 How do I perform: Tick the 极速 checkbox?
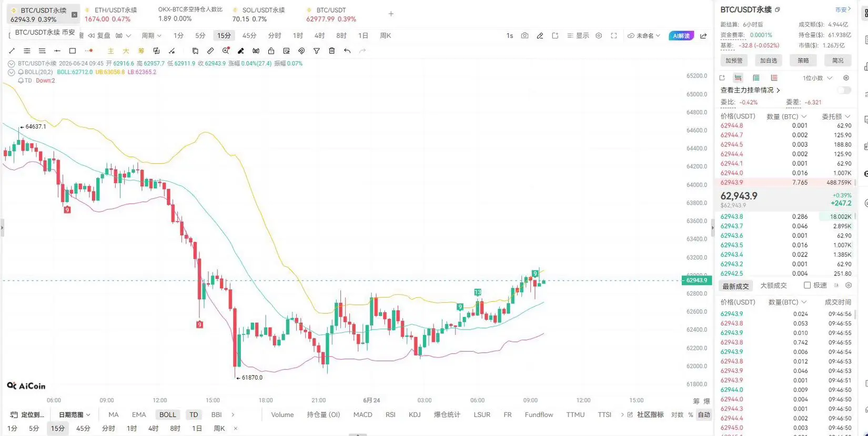pyautogui.click(x=807, y=285)
